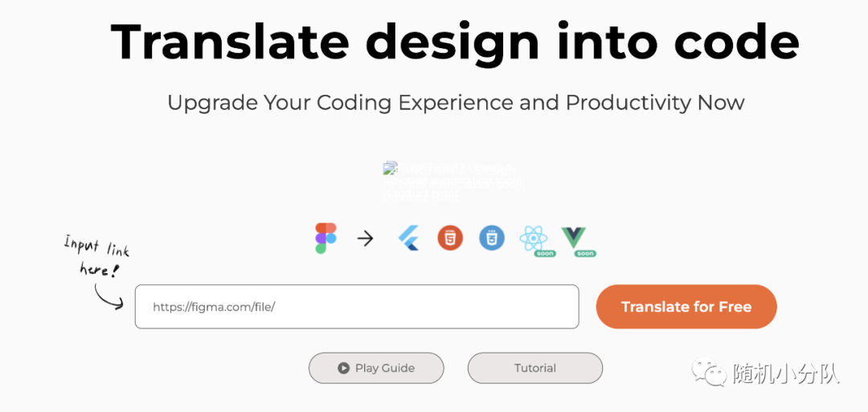Viewport: 868px width, 412px height.
Task: Focus the Figma file URL input field
Action: (357, 307)
